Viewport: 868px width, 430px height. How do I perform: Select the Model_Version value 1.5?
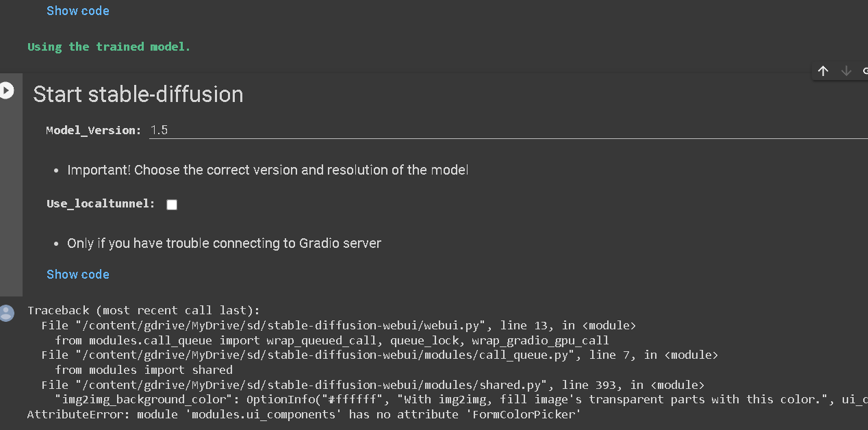pyautogui.click(x=160, y=130)
